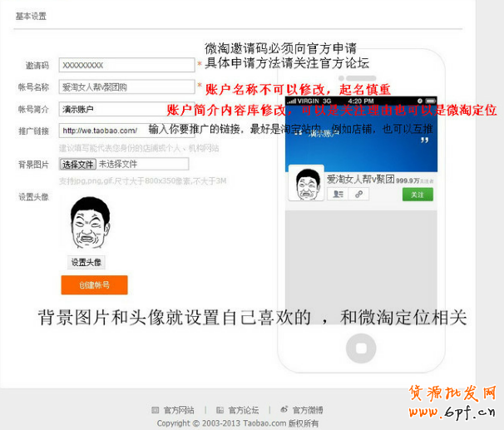The height and width of the screenshot is (430, 504).
Task: Click the 基本设置 section heading
Action: (31, 16)
